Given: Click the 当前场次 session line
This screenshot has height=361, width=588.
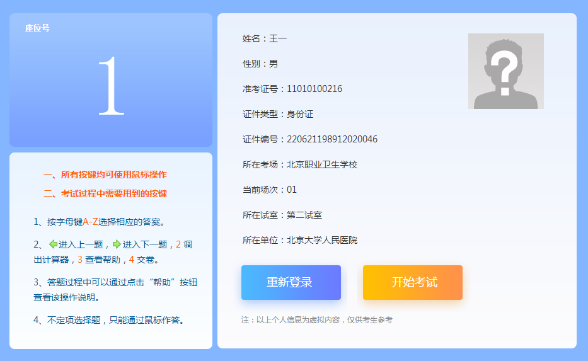Looking at the screenshot, I should (269, 190).
